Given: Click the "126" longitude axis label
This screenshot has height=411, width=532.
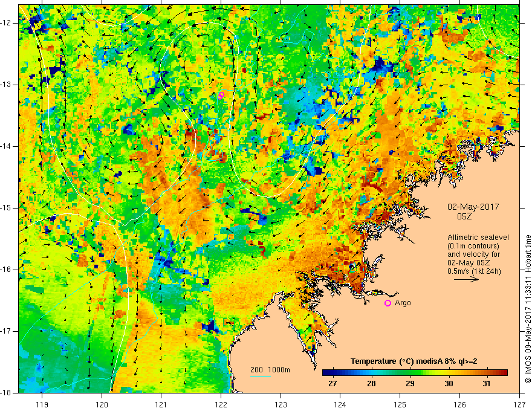Looking at the screenshot, I should [459, 404].
